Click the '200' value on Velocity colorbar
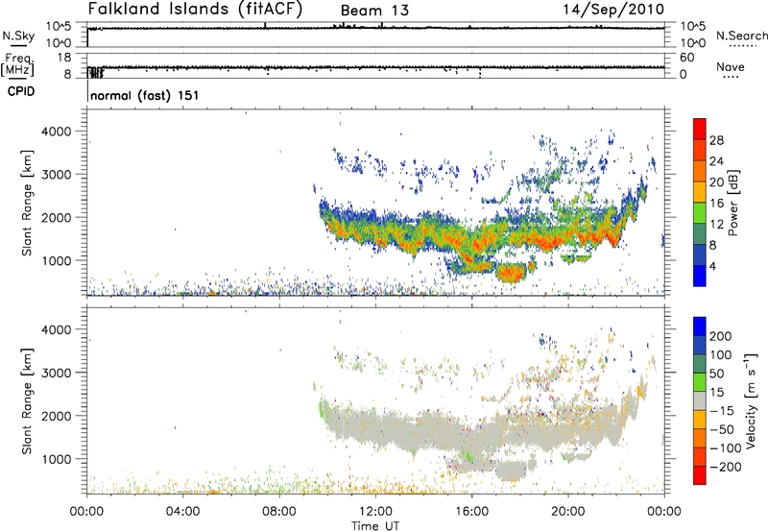 (x=721, y=336)
